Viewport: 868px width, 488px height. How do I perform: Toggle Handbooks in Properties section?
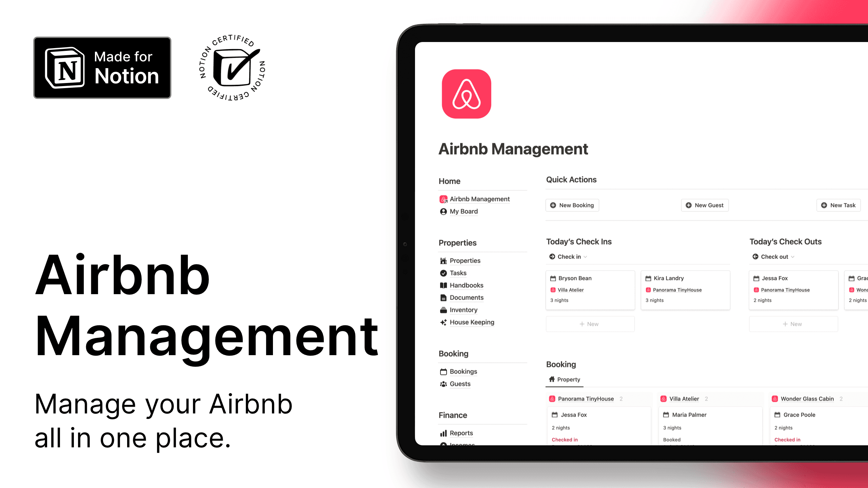(x=466, y=285)
